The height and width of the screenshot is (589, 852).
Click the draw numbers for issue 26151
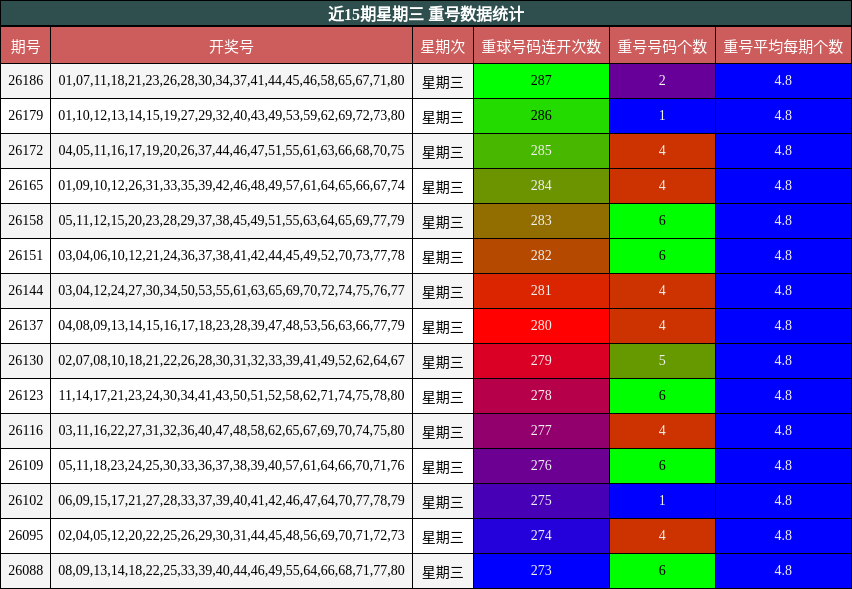[x=231, y=255]
